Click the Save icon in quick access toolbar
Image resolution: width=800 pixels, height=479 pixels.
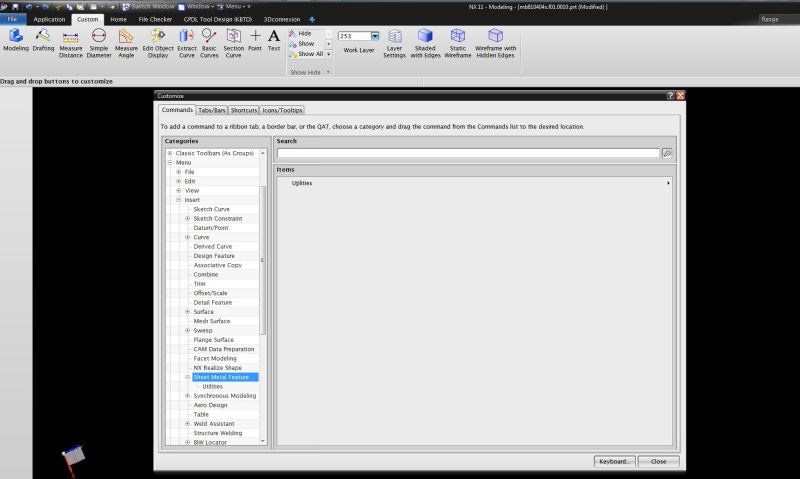pyautogui.click(x=15, y=7)
